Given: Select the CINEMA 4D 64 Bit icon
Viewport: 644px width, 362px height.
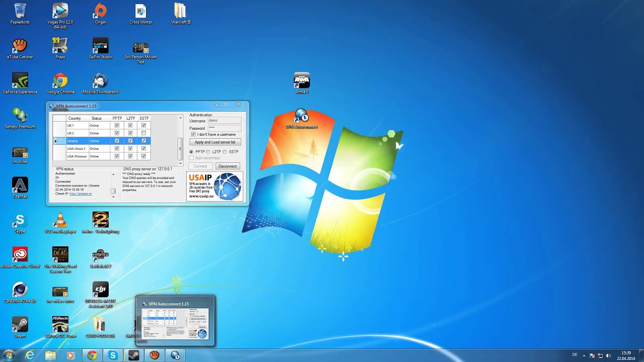Looking at the screenshot, I should [20, 293].
